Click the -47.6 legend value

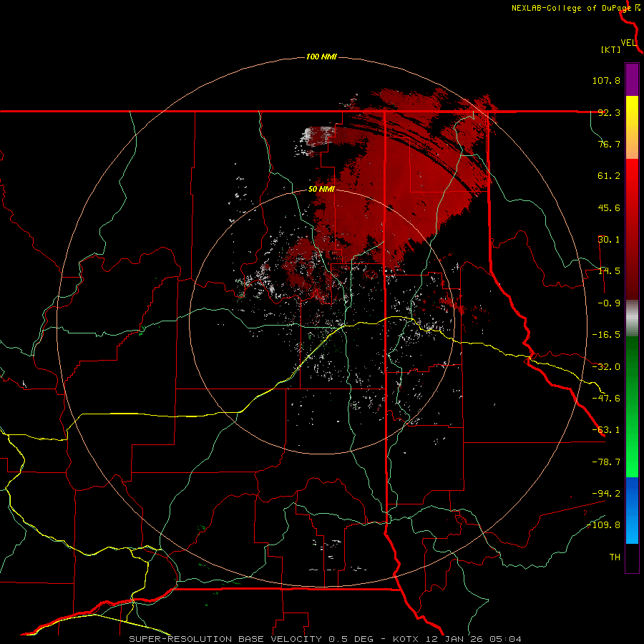point(606,399)
